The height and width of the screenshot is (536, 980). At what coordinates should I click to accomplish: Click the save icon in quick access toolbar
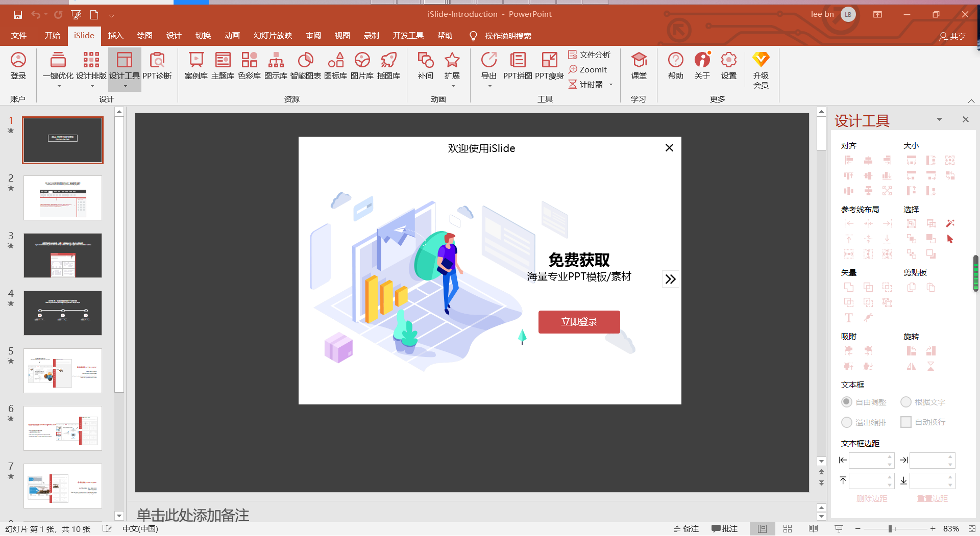click(x=18, y=15)
